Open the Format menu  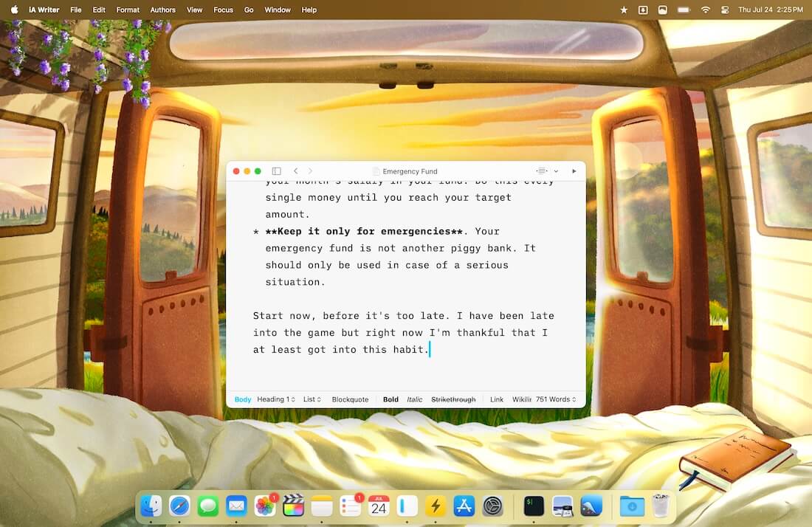tap(128, 10)
